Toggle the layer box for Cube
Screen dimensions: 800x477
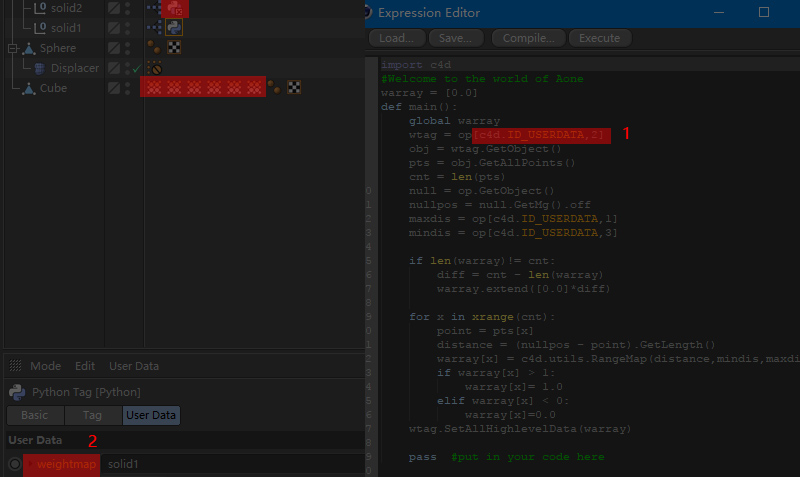[x=114, y=88]
